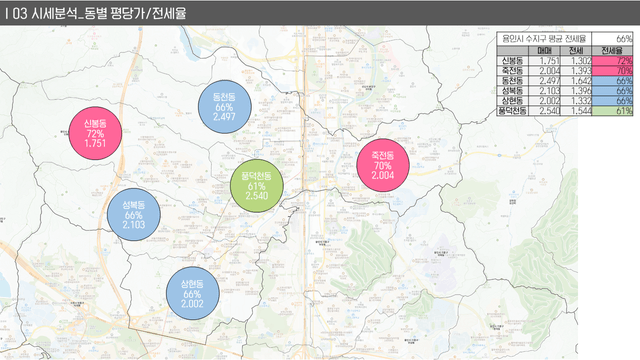Select the blue 동천동 66% map bubble

tap(224, 107)
